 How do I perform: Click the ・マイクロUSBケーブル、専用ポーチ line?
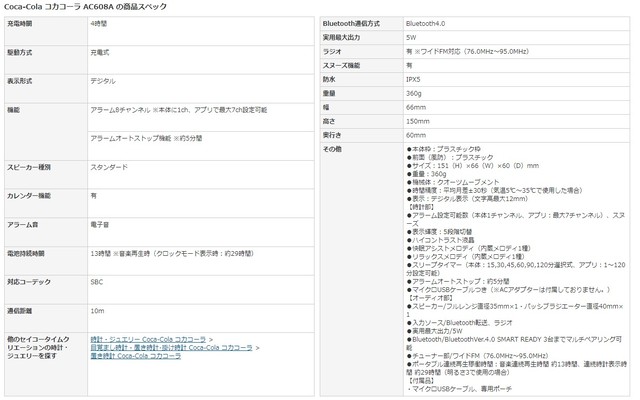click(459, 389)
